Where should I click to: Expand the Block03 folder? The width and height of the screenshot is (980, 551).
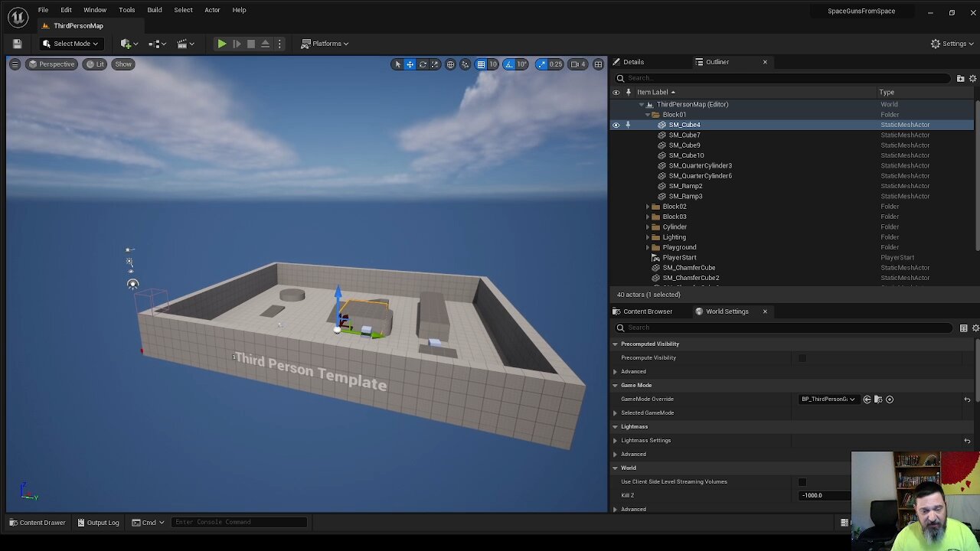[x=648, y=217]
